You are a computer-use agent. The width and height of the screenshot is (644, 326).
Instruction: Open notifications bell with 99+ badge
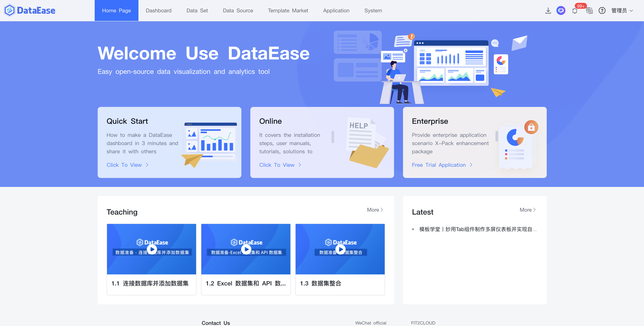[x=575, y=11]
